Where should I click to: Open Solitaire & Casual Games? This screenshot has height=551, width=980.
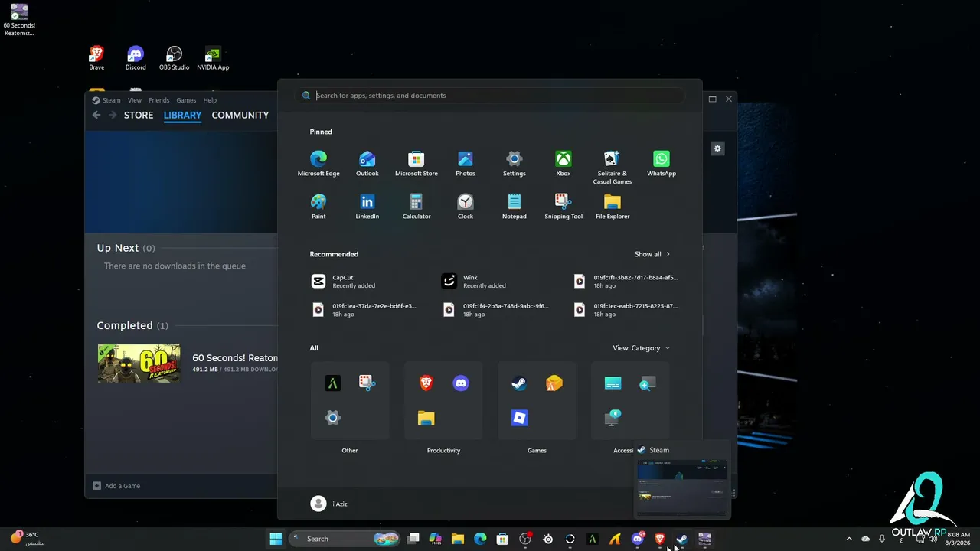pyautogui.click(x=612, y=168)
